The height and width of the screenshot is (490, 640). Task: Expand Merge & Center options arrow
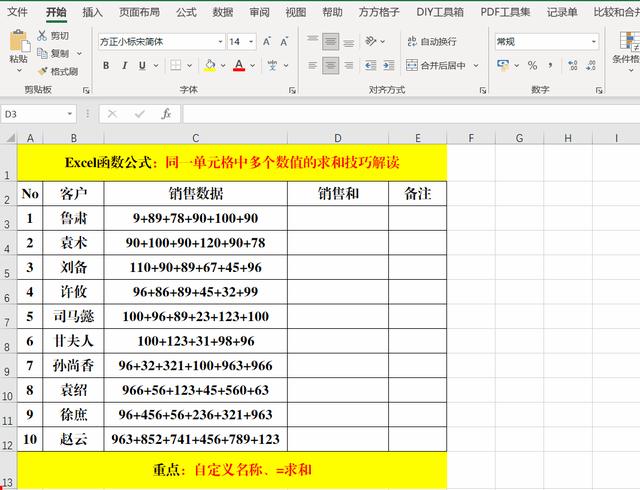pyautogui.click(x=476, y=65)
